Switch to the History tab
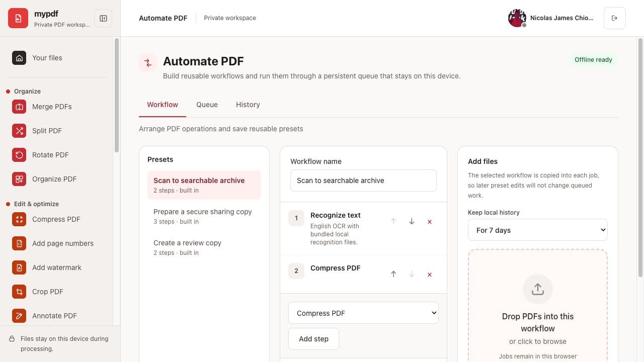The image size is (644, 362). coord(248,105)
